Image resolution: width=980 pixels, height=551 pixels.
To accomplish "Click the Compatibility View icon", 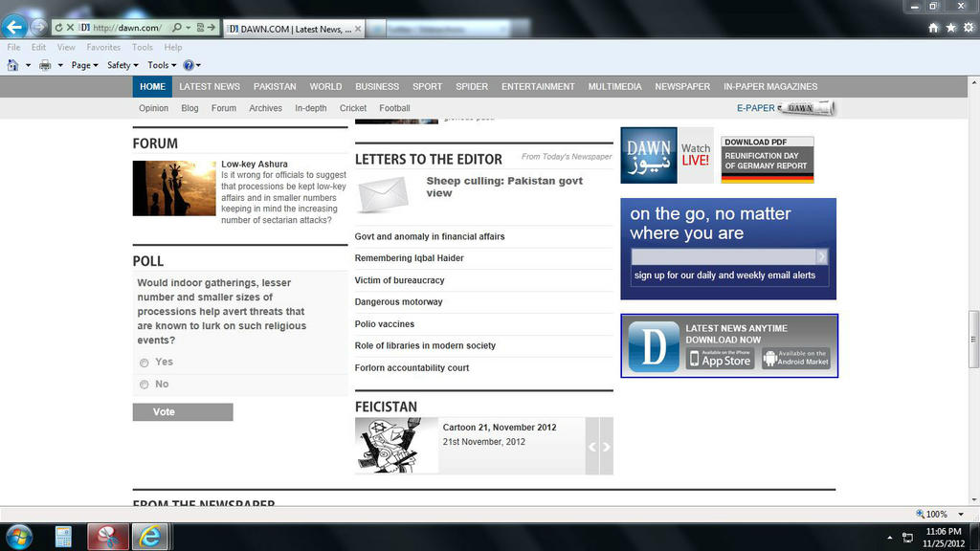I will (200, 28).
